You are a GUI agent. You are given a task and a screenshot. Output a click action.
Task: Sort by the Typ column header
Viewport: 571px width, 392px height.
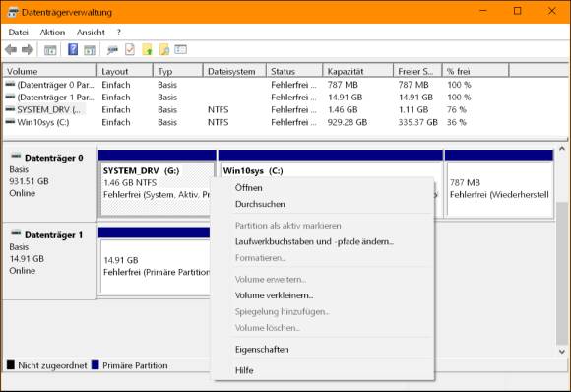click(x=178, y=71)
